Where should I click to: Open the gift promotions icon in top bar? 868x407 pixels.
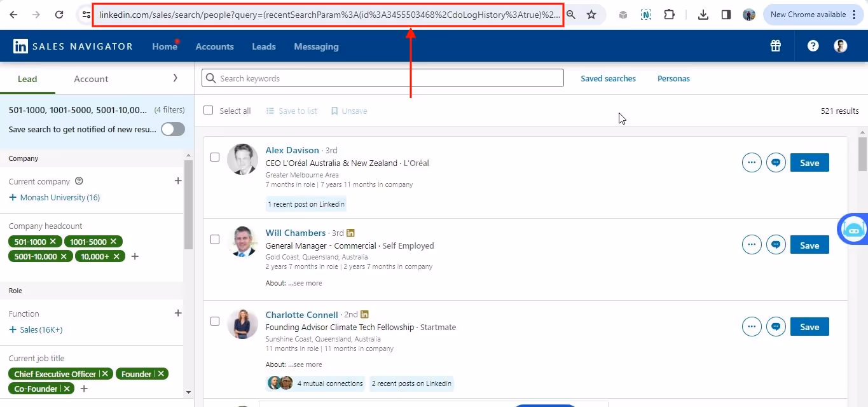pos(775,45)
